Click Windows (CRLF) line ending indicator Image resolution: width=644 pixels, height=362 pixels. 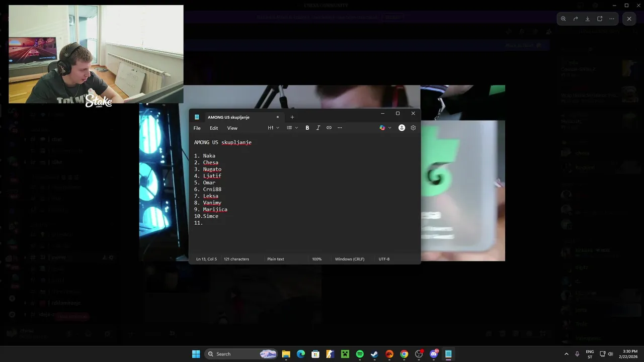(x=350, y=259)
